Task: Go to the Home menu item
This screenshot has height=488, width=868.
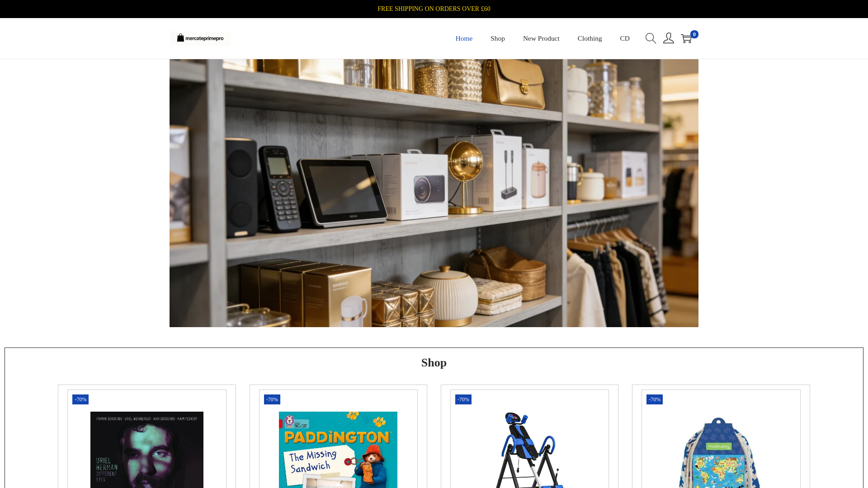Action: click(x=464, y=38)
